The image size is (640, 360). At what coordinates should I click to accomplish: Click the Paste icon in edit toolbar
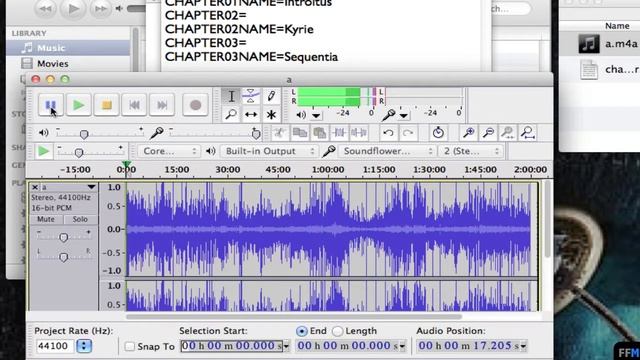click(x=319, y=133)
